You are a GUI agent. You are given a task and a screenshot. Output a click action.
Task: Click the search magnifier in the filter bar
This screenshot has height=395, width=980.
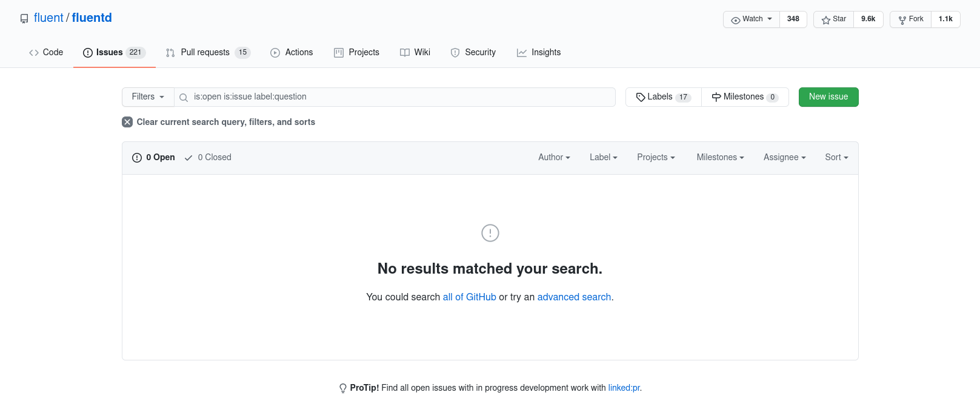coord(184,97)
